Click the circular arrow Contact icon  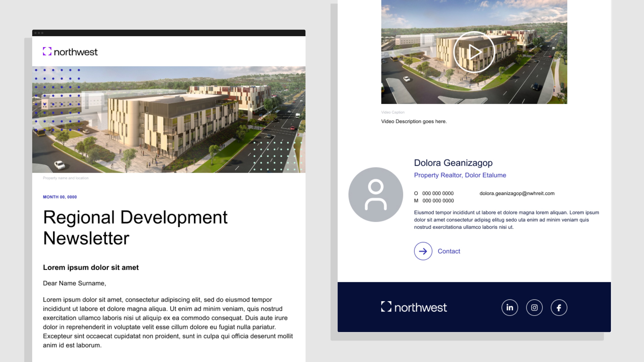pos(423,251)
